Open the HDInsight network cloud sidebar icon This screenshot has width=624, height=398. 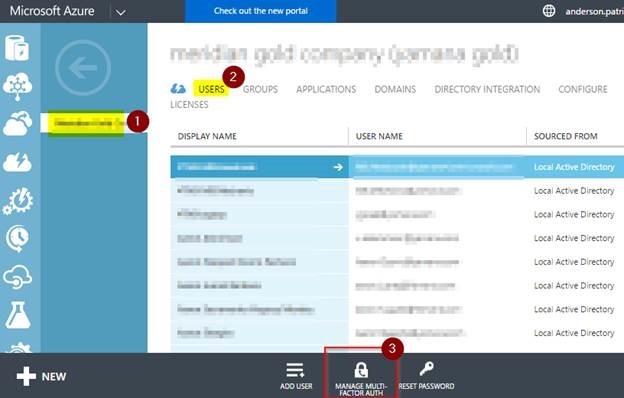click(18, 86)
